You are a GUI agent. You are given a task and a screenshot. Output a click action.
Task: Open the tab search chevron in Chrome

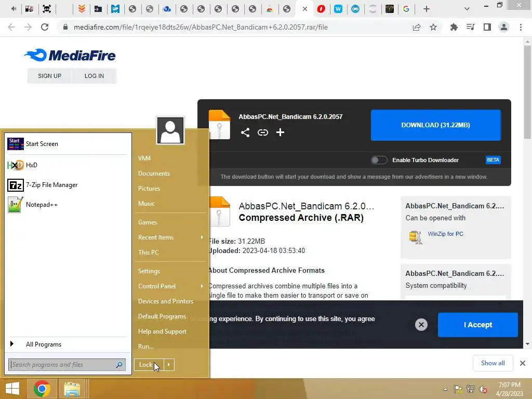click(467, 9)
